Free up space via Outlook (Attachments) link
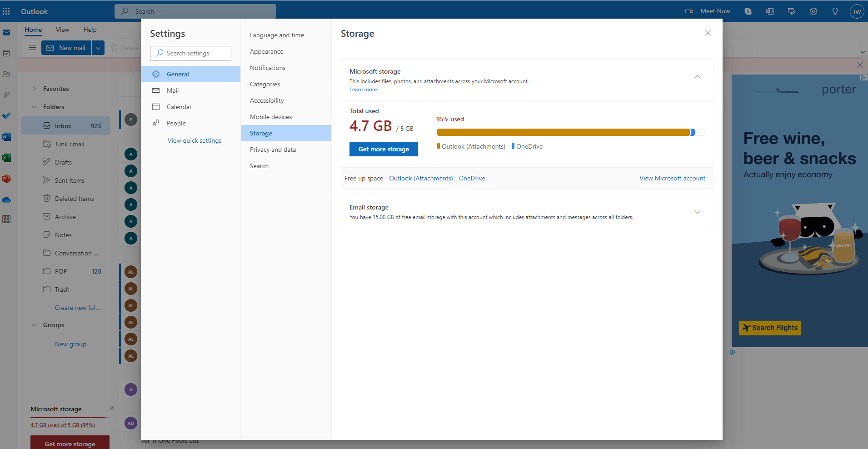 click(x=421, y=178)
